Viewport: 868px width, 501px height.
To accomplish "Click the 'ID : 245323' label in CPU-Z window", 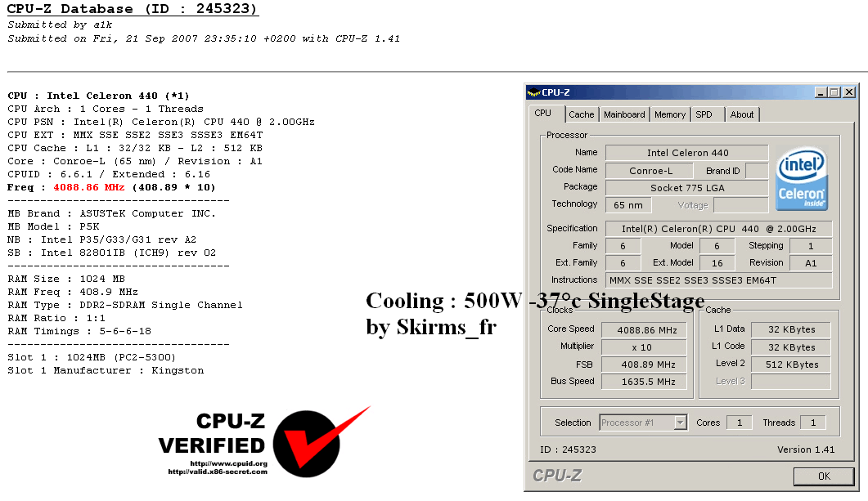I will [x=568, y=450].
